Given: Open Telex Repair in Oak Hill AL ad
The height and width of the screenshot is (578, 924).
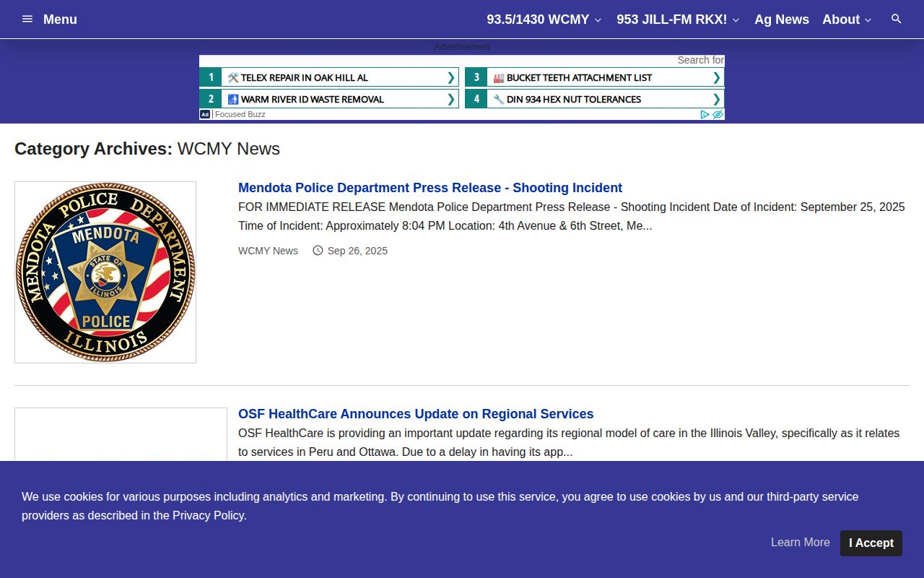Looking at the screenshot, I should tap(329, 77).
